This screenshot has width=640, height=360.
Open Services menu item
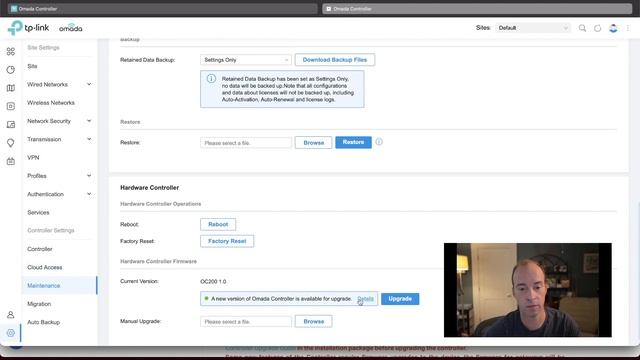point(38,213)
